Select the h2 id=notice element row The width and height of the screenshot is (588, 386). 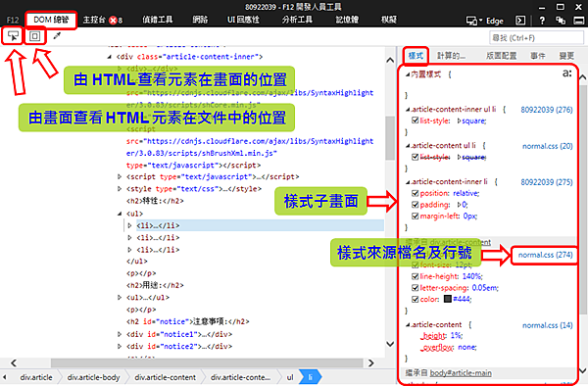click(x=188, y=321)
